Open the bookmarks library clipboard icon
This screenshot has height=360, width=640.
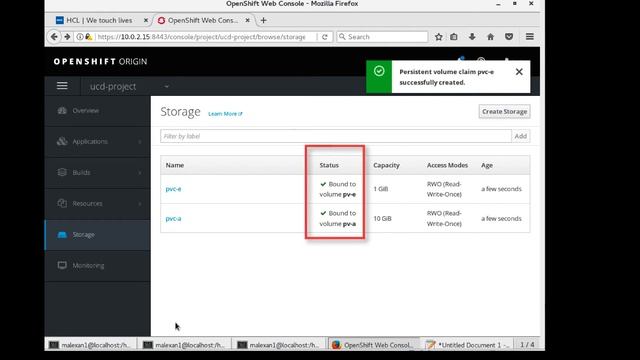[454, 37]
